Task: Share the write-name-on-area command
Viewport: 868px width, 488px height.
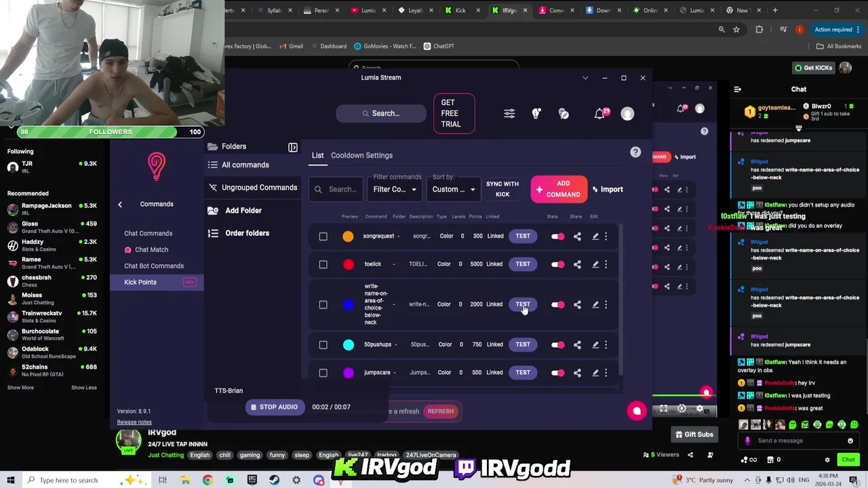Action: coord(577,304)
